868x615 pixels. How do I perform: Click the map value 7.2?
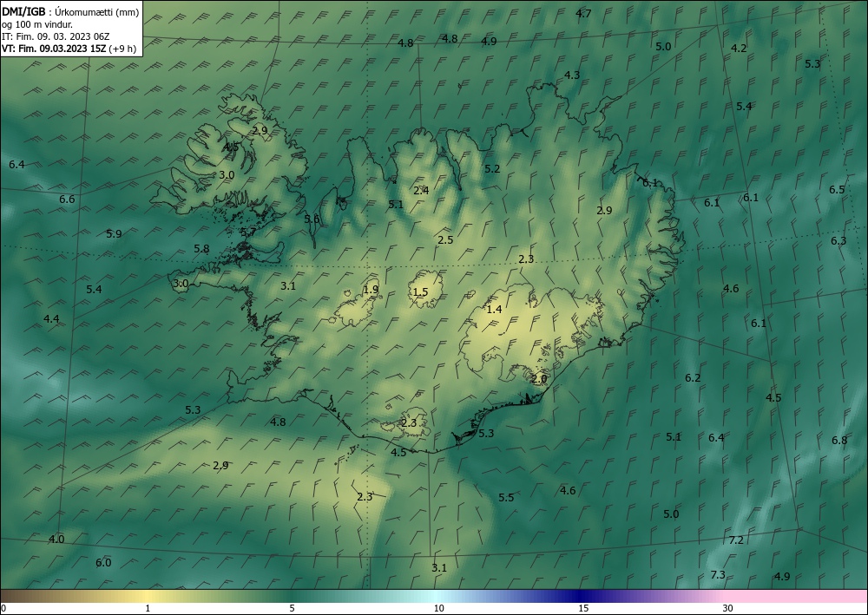tap(736, 540)
